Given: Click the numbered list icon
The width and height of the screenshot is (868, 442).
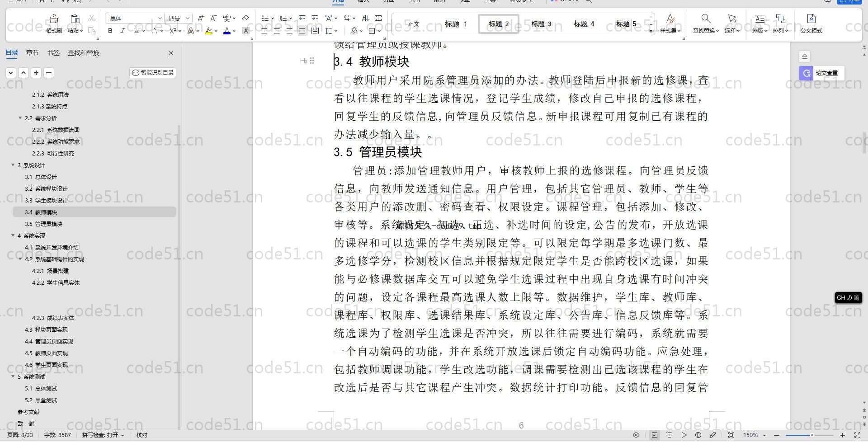Looking at the screenshot, I should (283, 18).
